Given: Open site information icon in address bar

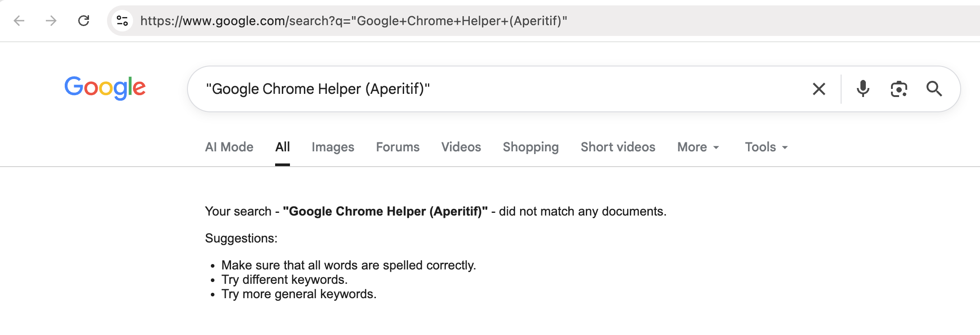Looking at the screenshot, I should pos(122,21).
